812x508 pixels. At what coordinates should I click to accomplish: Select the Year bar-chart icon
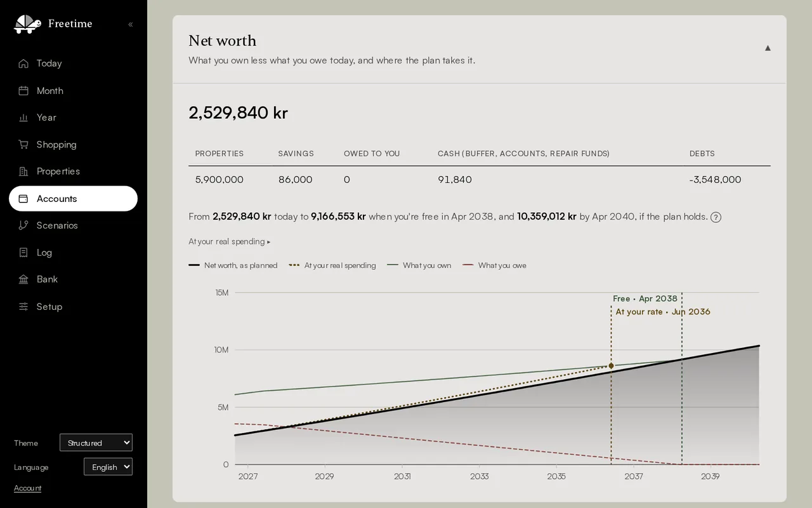(23, 117)
